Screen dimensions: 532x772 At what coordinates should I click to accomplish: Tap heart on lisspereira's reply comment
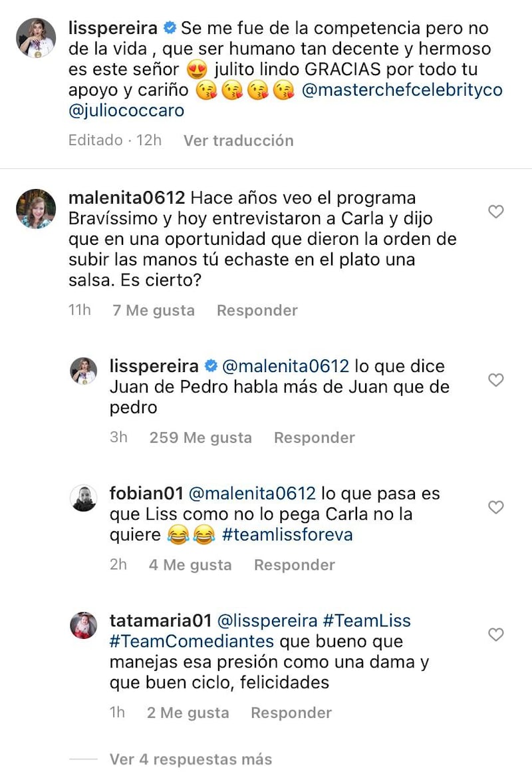pyautogui.click(x=496, y=380)
